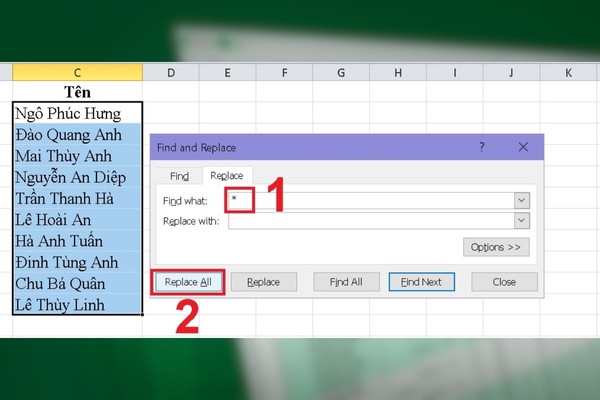Select column J header

[x=512, y=72]
